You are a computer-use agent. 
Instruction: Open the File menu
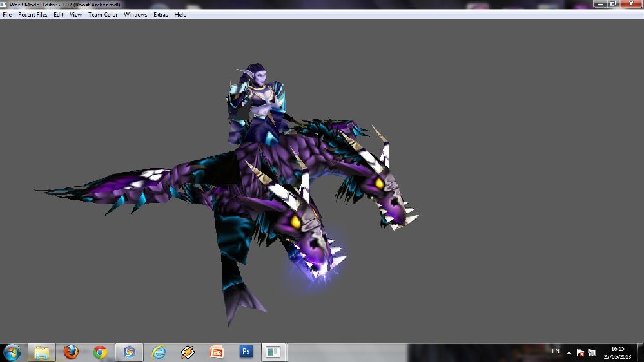[x=7, y=14]
